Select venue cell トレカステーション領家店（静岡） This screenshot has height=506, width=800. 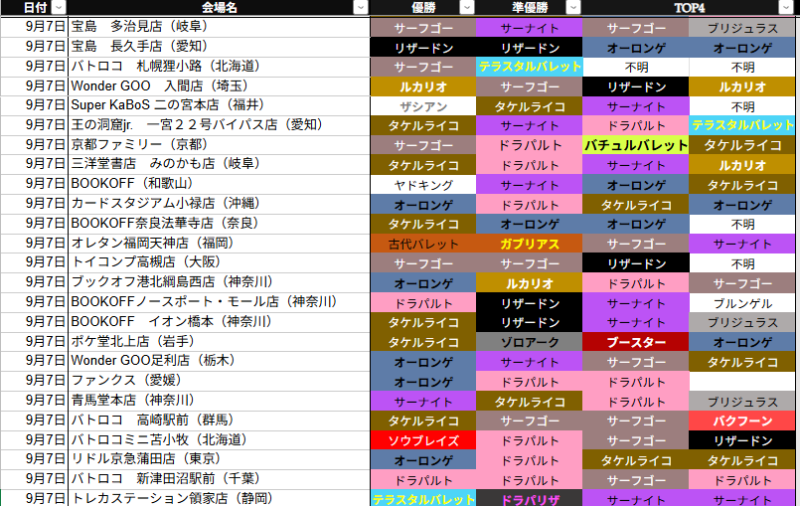click(x=219, y=498)
